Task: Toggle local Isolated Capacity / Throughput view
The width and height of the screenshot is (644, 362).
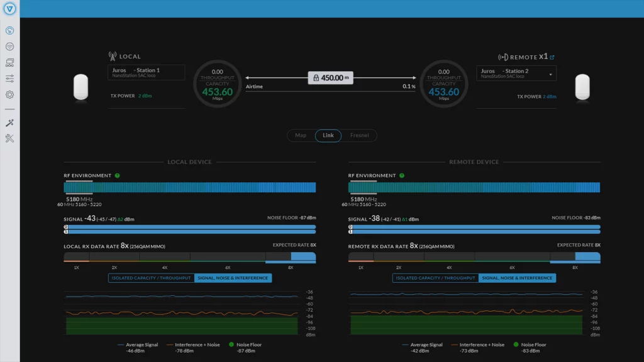Action: (x=151, y=278)
